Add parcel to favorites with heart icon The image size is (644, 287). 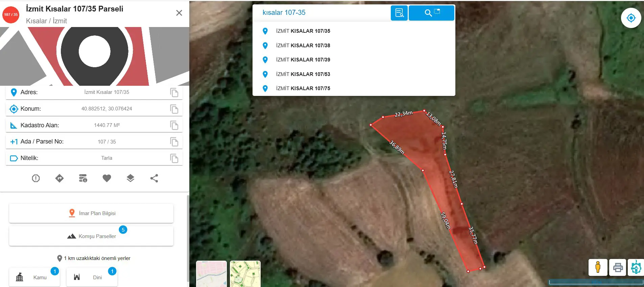tap(107, 178)
